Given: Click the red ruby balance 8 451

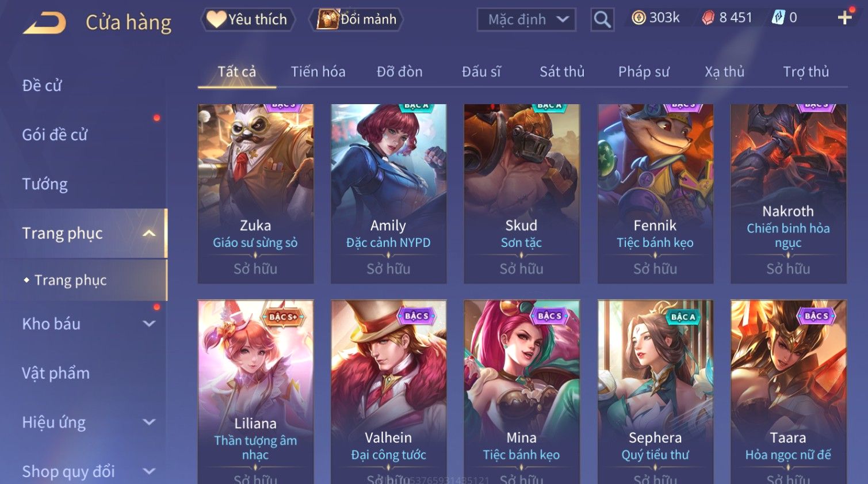Looking at the screenshot, I should (x=727, y=18).
